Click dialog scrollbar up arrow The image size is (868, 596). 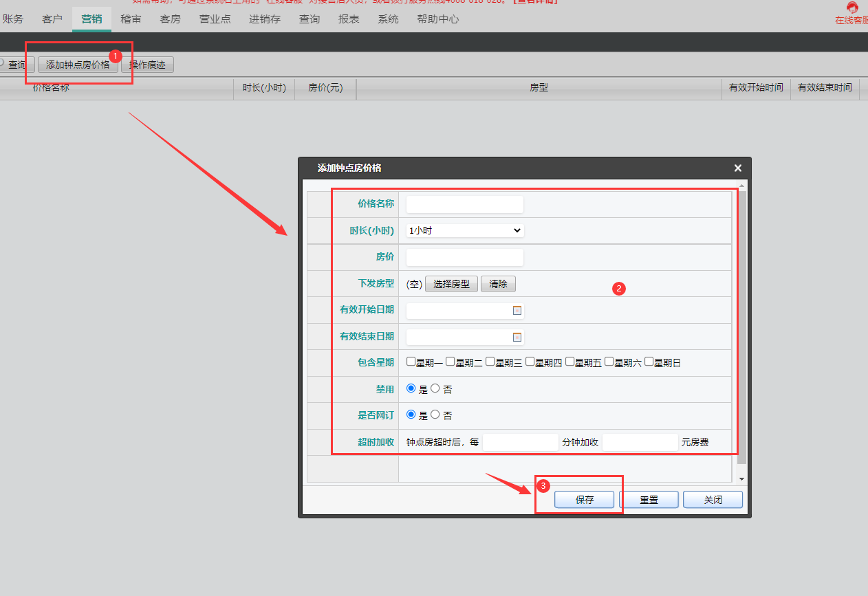[741, 186]
